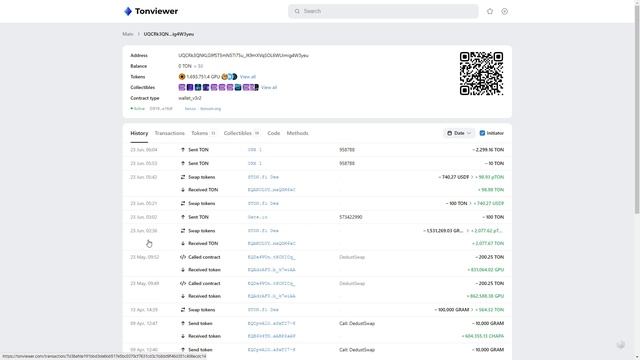Click View all next to the Collectibles
This screenshot has width=640, height=360.
pyautogui.click(x=269, y=87)
